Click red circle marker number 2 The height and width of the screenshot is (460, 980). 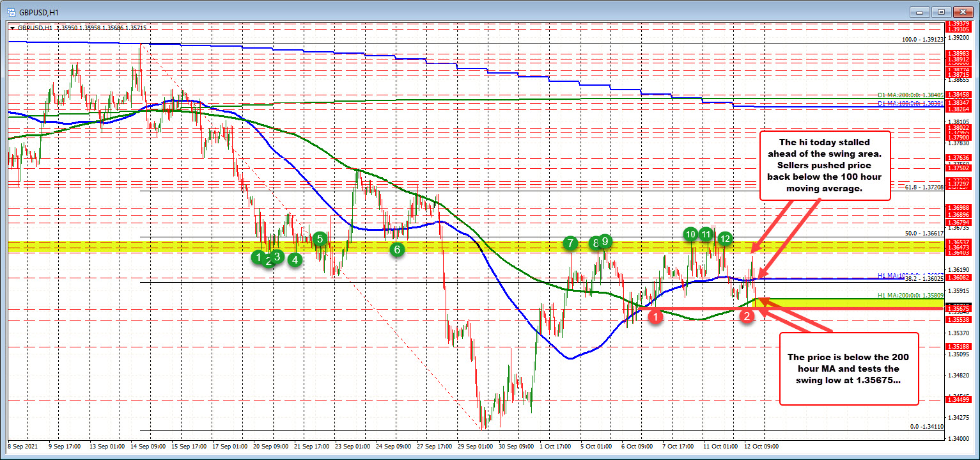point(746,315)
